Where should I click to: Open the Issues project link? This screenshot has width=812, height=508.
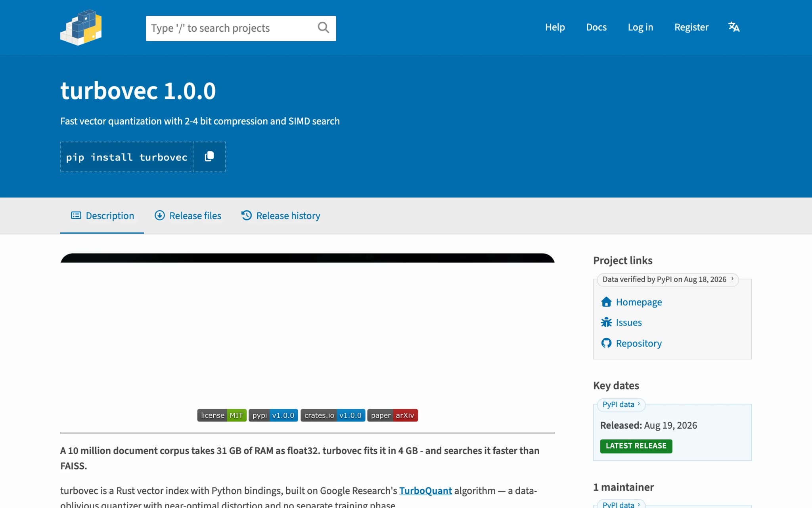(629, 322)
